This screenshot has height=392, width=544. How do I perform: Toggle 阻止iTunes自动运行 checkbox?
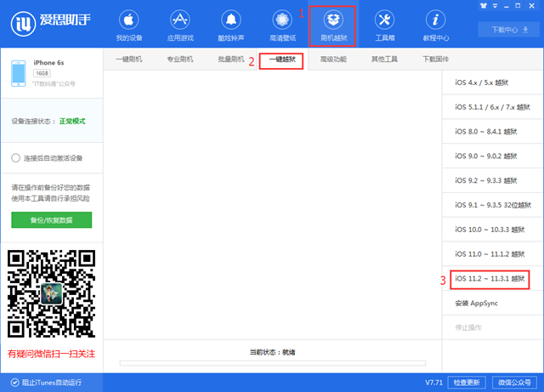tap(14, 383)
